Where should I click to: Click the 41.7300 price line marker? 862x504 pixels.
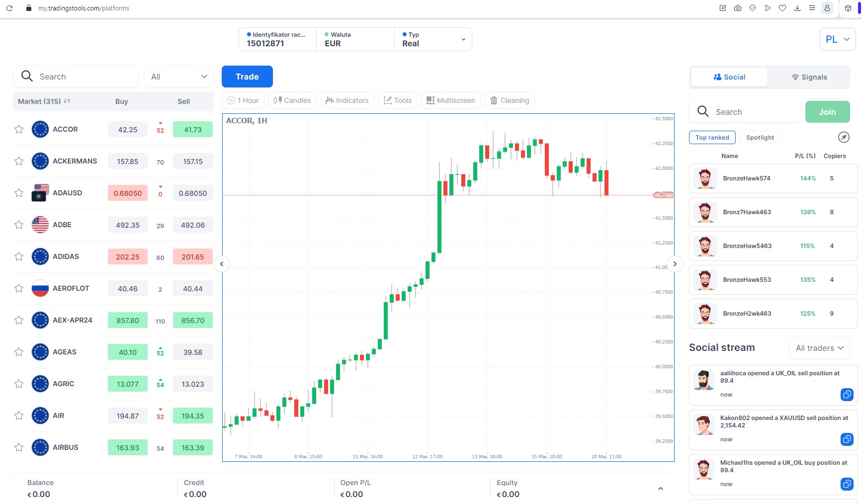pos(663,195)
